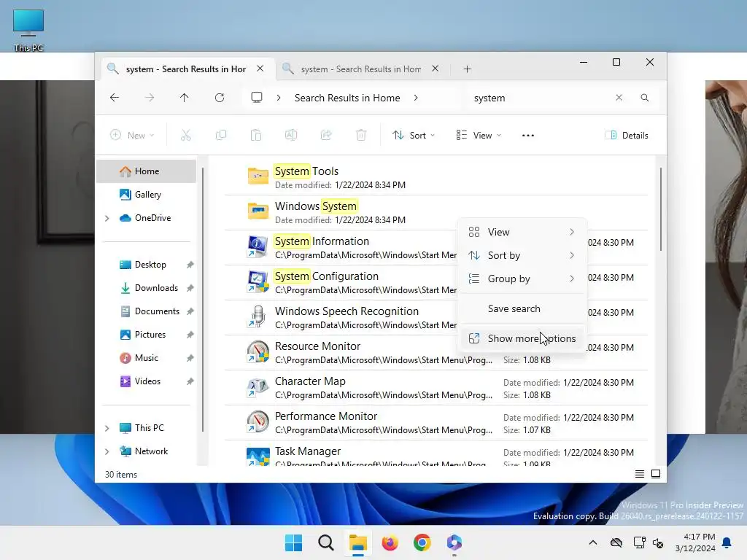Unpin Pictures using its pin icon
Screen dimensions: 747x560
190,335
